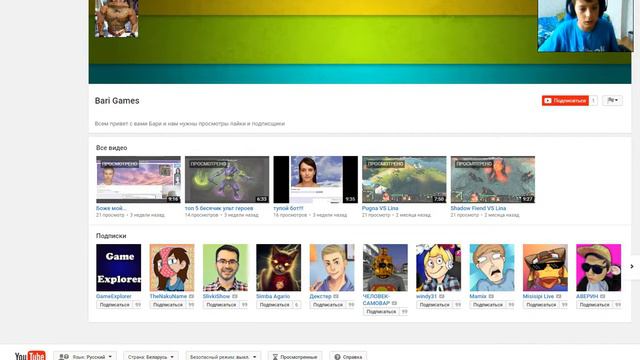
Task: Open the Bari Games channel avatar
Action: 117,18
